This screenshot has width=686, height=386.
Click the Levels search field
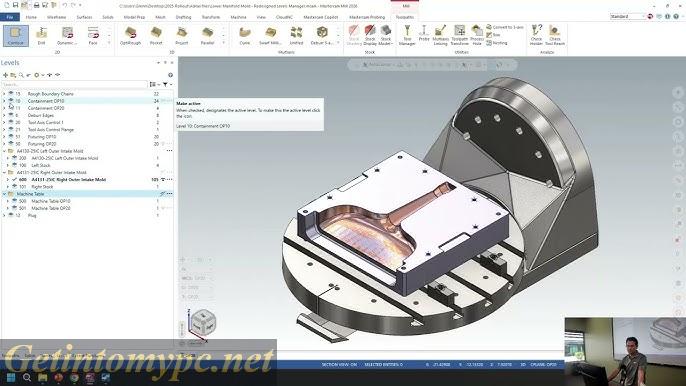[74, 84]
